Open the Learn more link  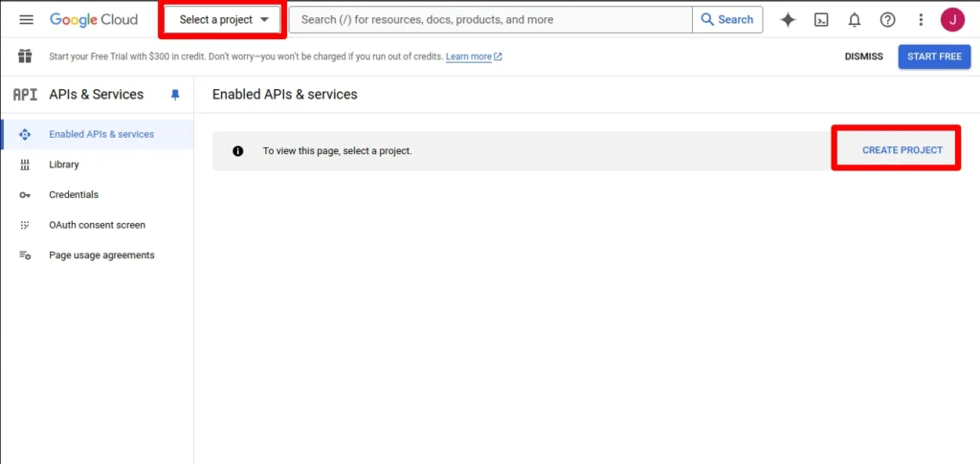point(469,56)
